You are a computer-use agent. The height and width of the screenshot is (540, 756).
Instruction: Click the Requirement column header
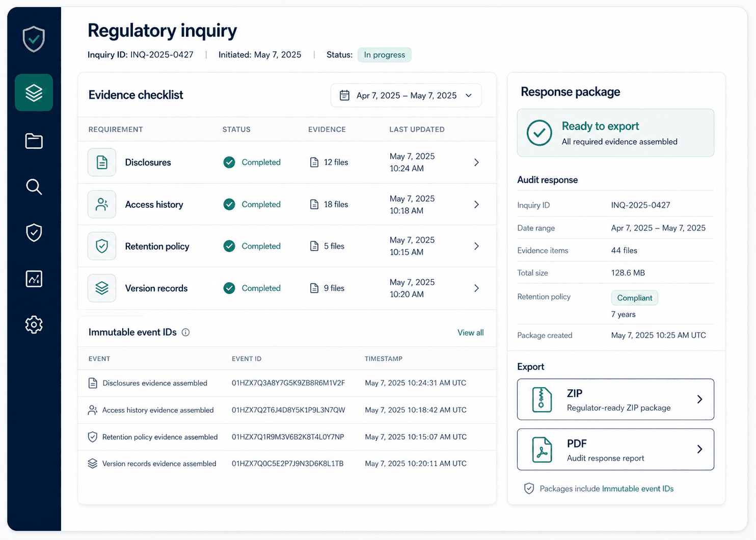[116, 129]
